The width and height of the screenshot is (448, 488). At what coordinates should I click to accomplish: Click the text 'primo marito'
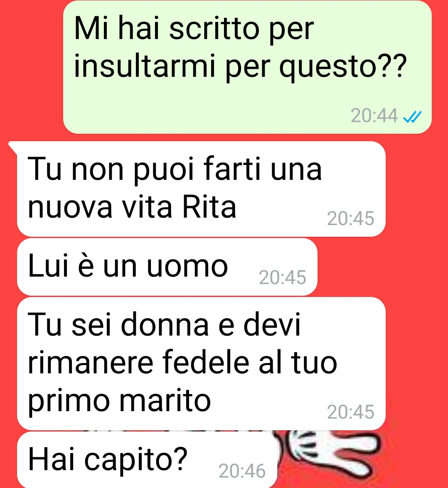pos(120,402)
